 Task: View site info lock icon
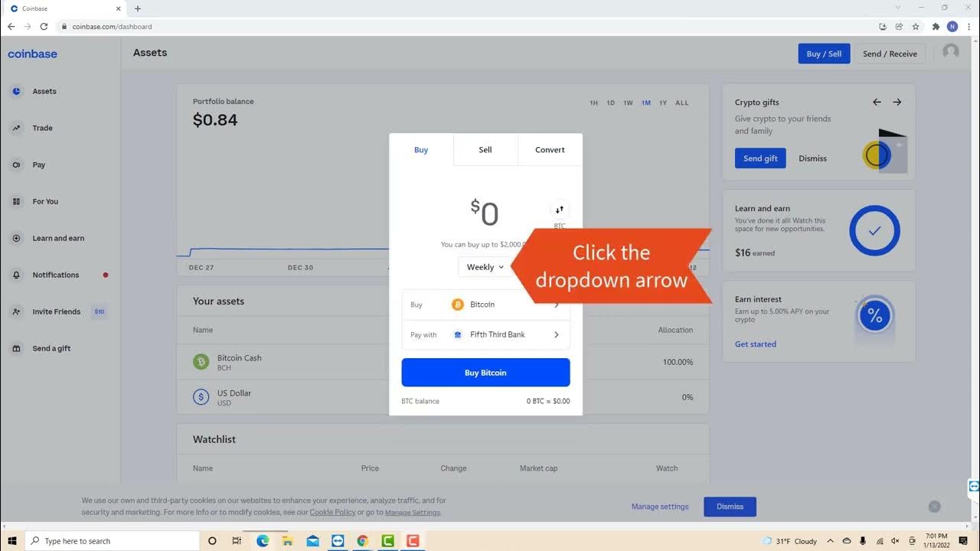(x=65, y=26)
